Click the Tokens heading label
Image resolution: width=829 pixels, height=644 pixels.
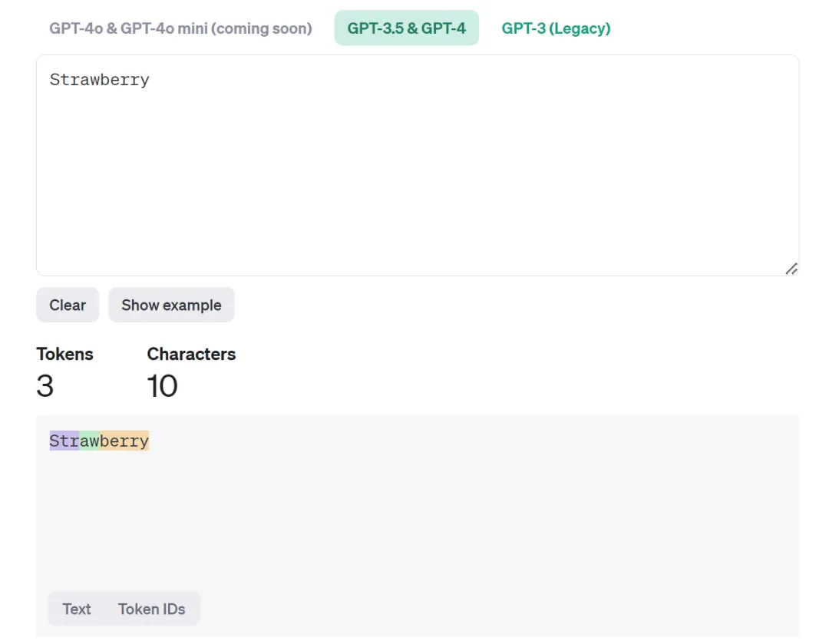click(64, 355)
